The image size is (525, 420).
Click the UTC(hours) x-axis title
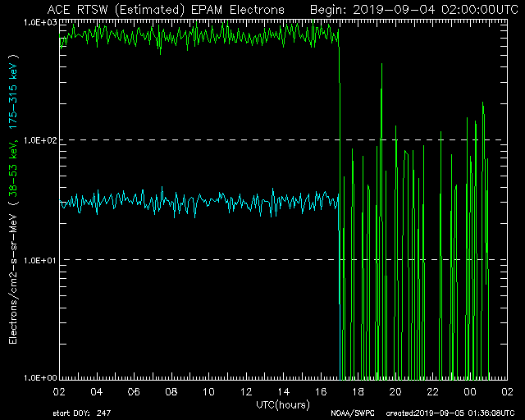coord(282,405)
